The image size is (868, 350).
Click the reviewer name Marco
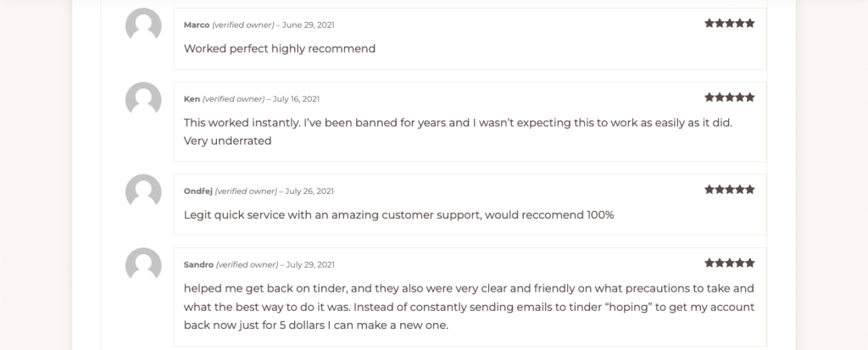197,25
